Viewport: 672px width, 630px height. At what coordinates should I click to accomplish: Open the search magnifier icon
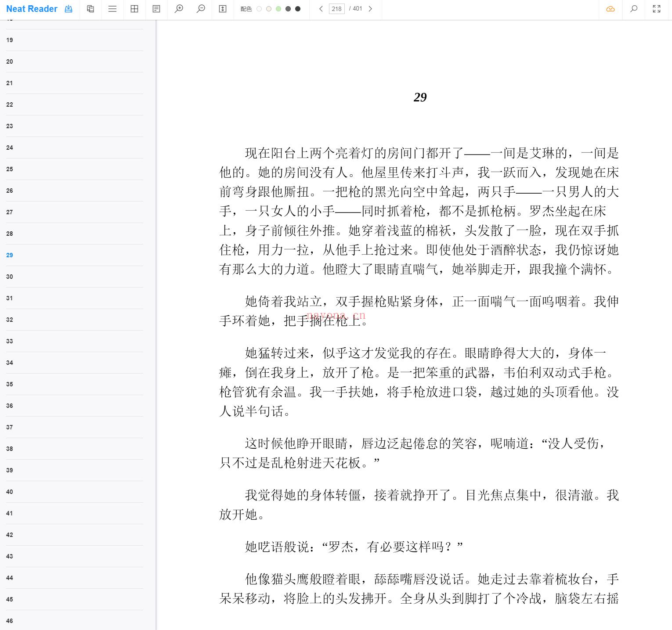click(x=634, y=9)
